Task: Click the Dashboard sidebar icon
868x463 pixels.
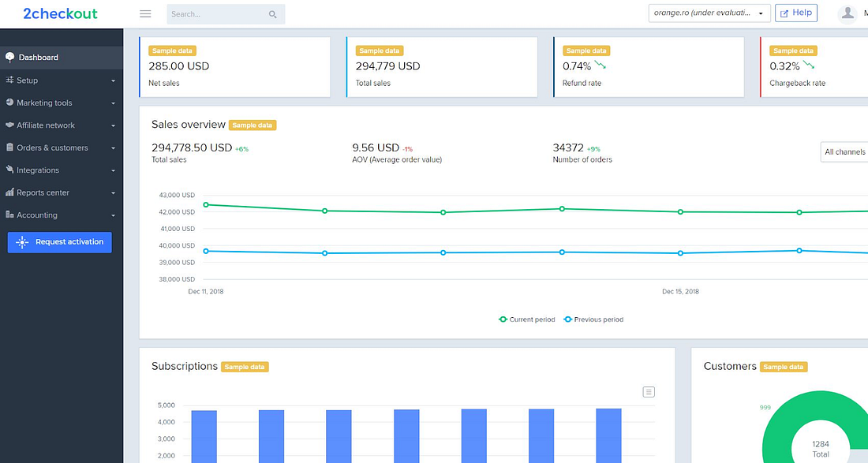Action: tap(10, 58)
